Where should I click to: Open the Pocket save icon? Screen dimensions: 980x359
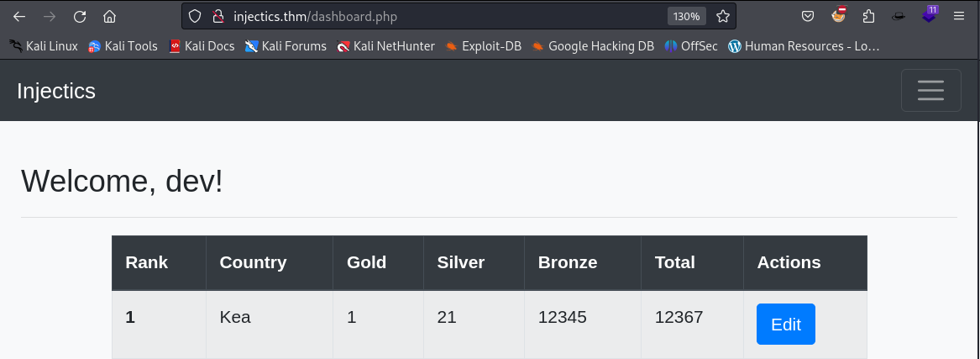click(808, 16)
